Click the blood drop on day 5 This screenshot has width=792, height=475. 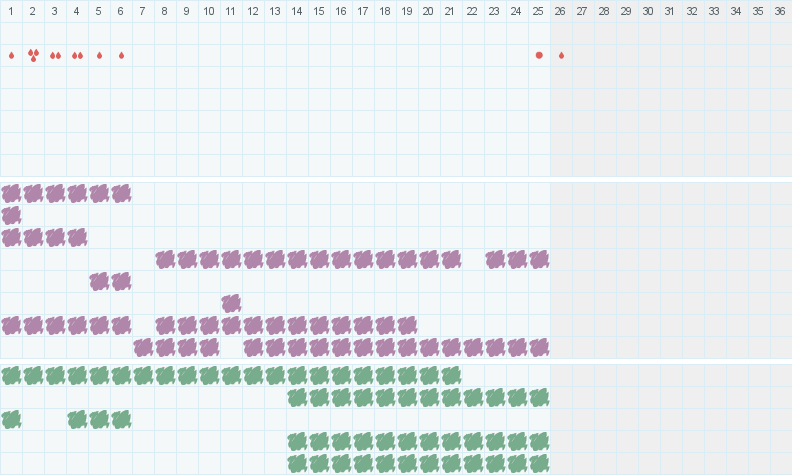coord(99,55)
